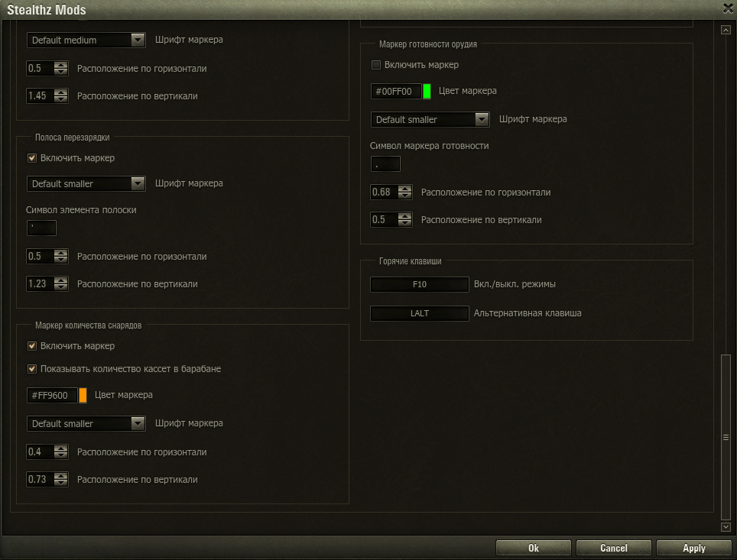737x560 pixels.
Task: Increase the 0.68 horizontal position value
Action: point(404,189)
